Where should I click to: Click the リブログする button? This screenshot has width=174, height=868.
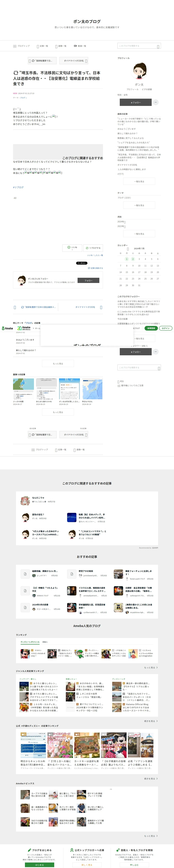pos(93,248)
